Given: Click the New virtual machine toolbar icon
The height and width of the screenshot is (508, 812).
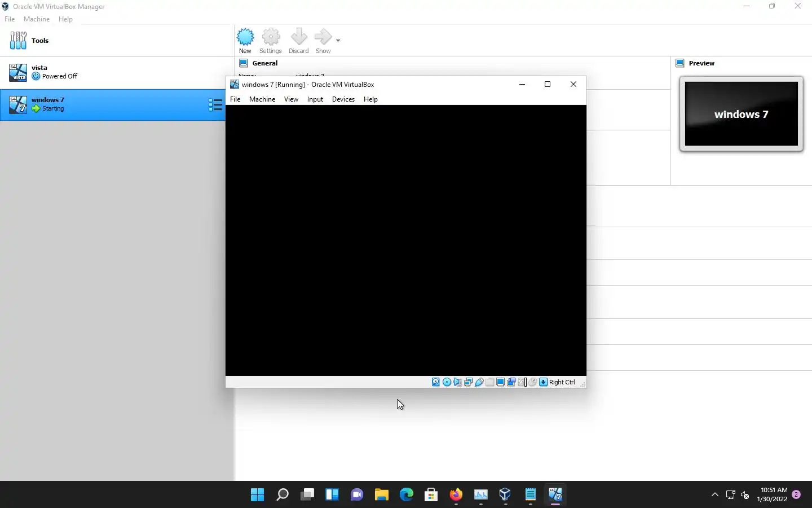Looking at the screenshot, I should 245,41.
